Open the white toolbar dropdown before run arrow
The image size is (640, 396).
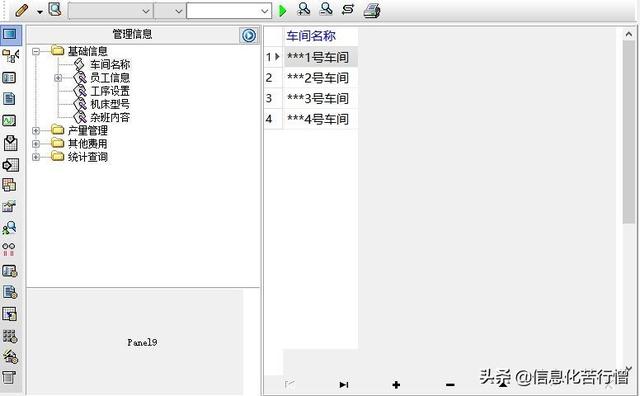(x=229, y=11)
